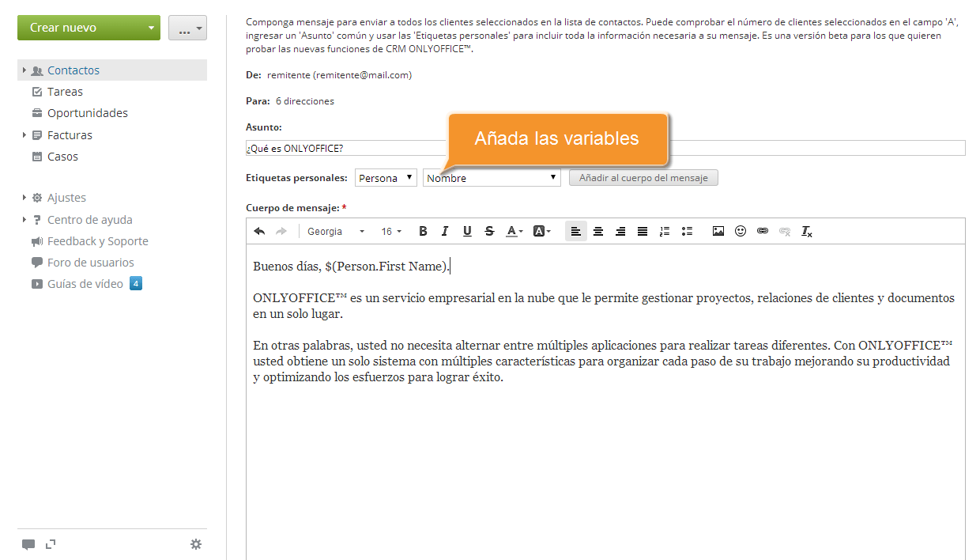Click the Redo arrow in editor toolbar
The image size is (980, 560).
[281, 231]
